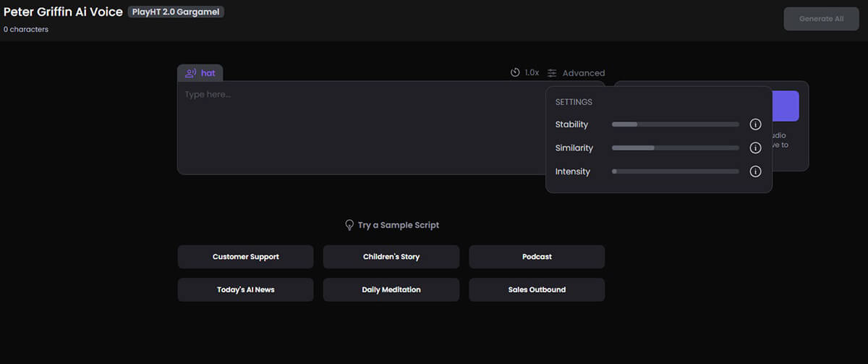The height and width of the screenshot is (364, 868).
Task: Click the Intensity slider track
Action: [x=675, y=172]
